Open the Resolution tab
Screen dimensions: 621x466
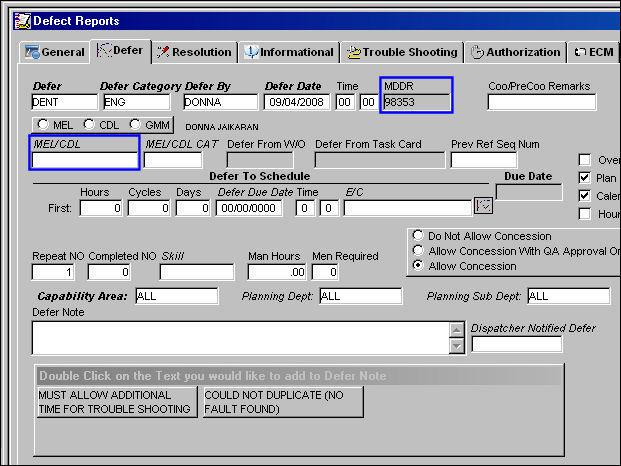(x=194, y=52)
